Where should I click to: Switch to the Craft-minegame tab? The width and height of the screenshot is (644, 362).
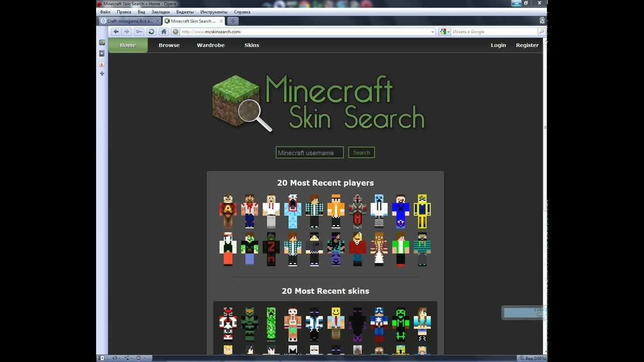click(129, 21)
